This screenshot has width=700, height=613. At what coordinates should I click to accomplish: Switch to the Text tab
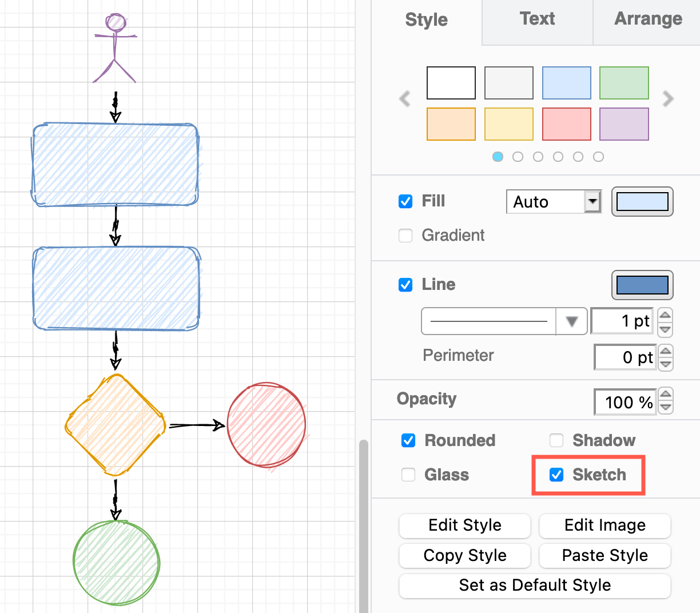coord(536,19)
